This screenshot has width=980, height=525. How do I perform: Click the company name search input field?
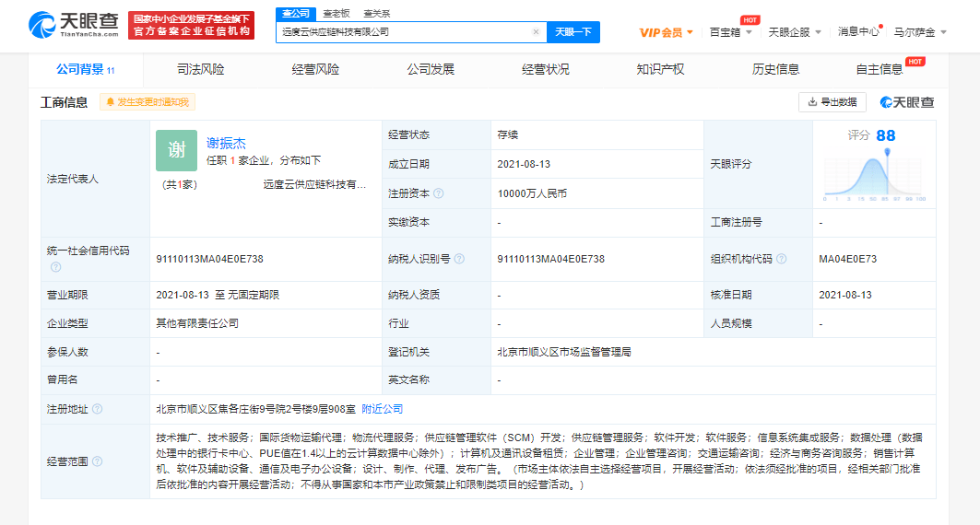pyautogui.click(x=403, y=32)
